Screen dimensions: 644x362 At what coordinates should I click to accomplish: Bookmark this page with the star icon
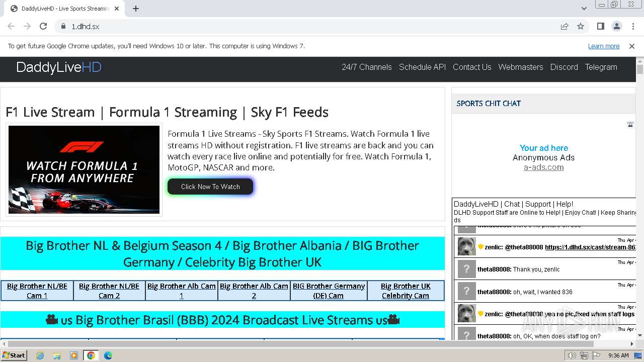point(581,26)
